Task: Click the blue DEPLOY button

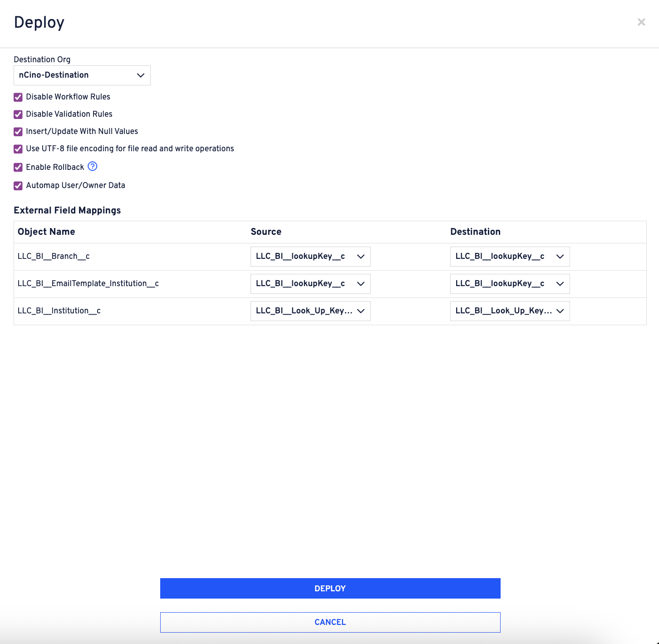Action: (x=330, y=588)
